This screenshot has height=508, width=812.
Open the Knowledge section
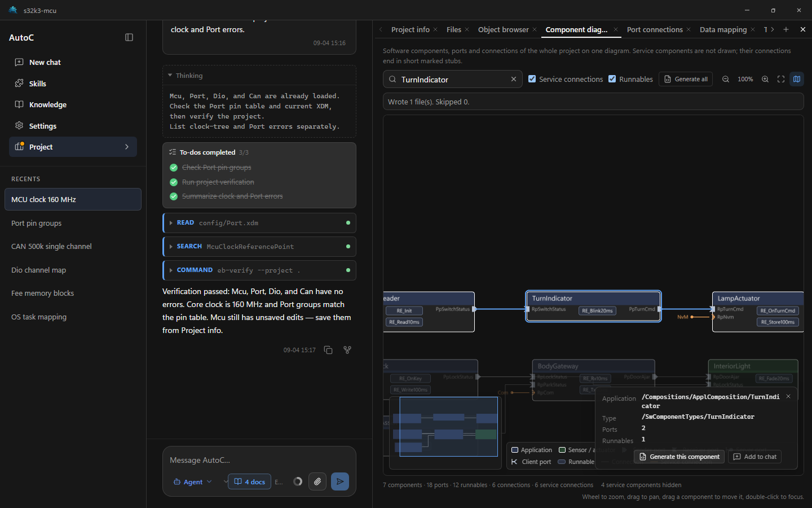[x=73, y=104]
